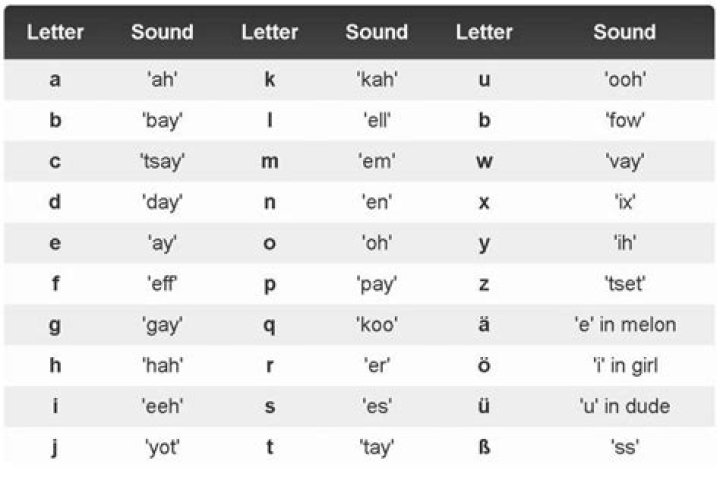Select the 'i' in girl sound

click(625, 365)
